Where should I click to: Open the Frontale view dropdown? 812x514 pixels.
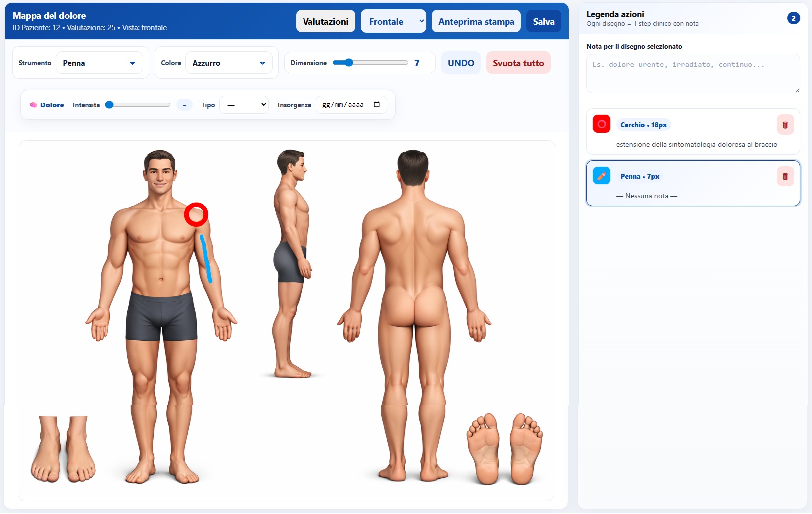click(x=393, y=21)
